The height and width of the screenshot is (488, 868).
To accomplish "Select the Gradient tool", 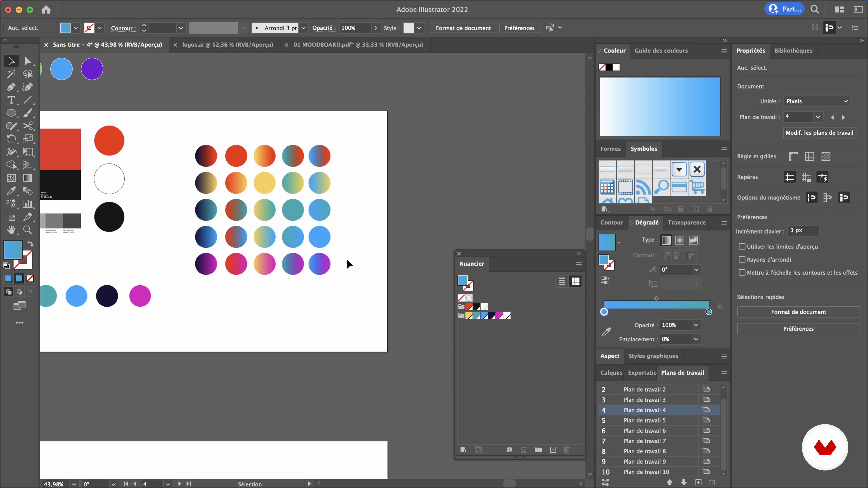I will coord(28,178).
